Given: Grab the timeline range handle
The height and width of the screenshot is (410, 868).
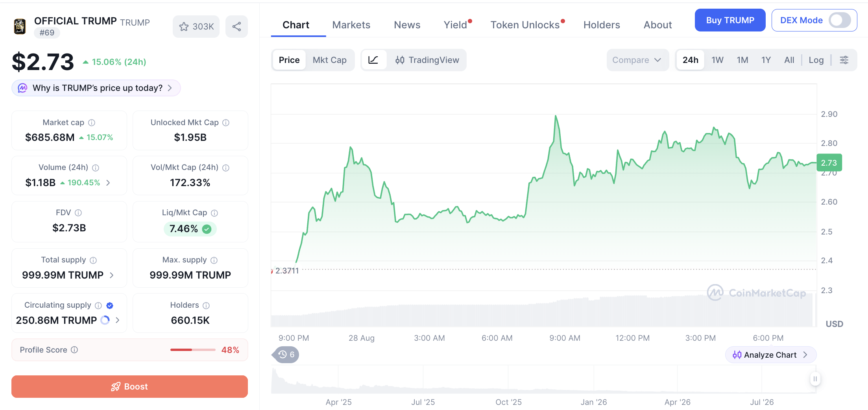Looking at the screenshot, I should (815, 379).
